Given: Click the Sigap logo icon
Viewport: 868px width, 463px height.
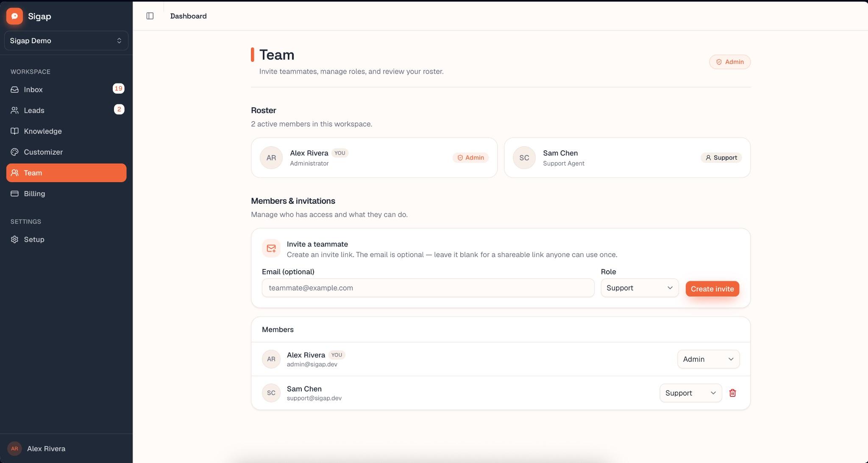Looking at the screenshot, I should point(14,16).
